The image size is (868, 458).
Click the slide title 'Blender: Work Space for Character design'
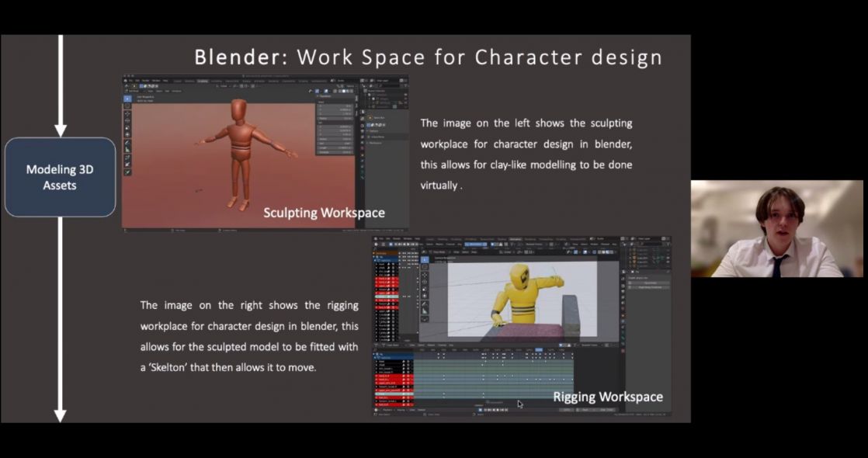point(428,57)
